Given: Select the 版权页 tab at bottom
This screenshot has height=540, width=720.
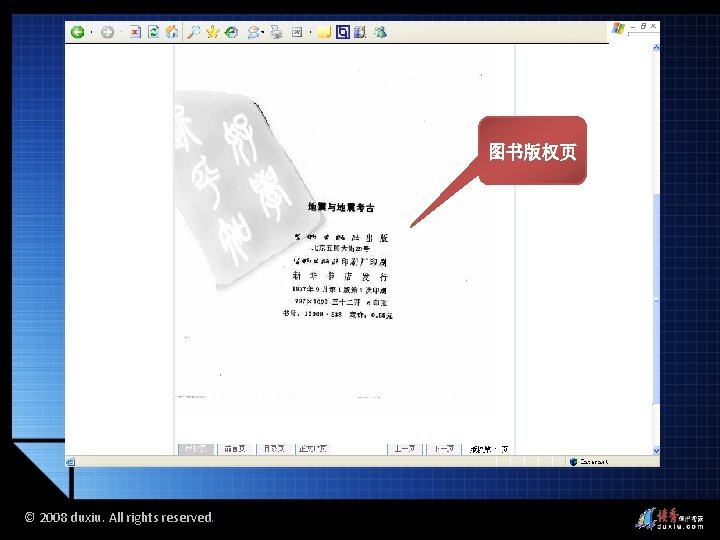Looking at the screenshot, I should pyautogui.click(x=196, y=449).
